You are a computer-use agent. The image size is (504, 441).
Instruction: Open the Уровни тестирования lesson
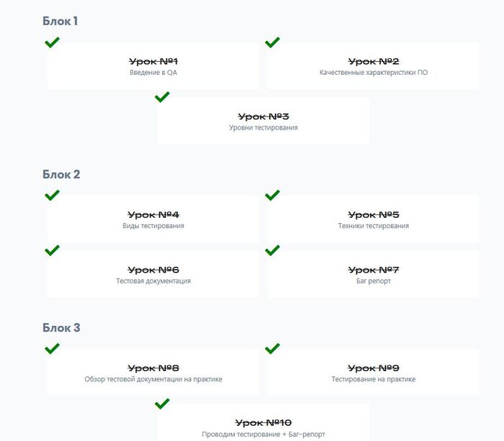(264, 121)
